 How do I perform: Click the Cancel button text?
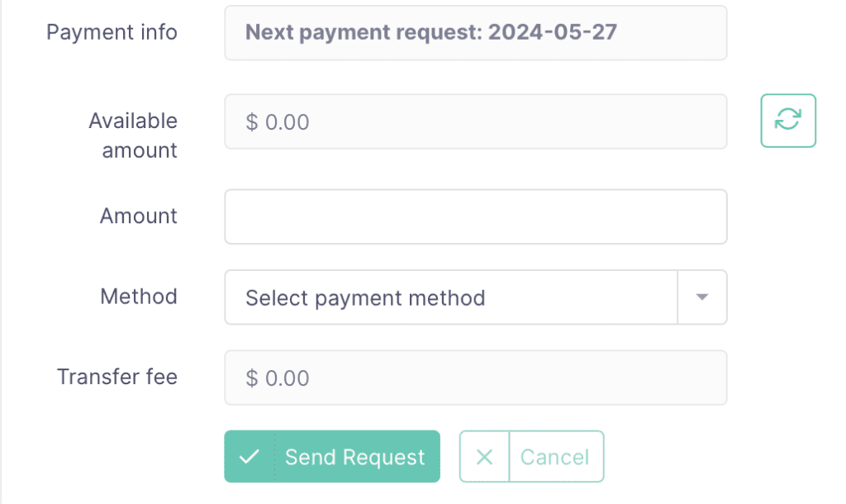point(554,457)
